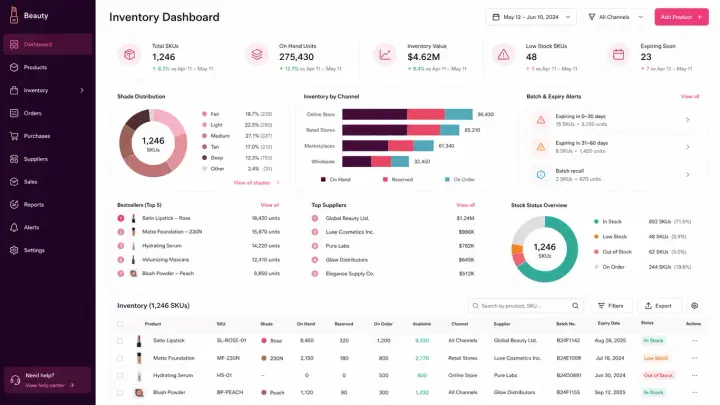The image size is (720, 405).
Task: Click the Settings gear icon in sidebar
Action: coord(14,250)
